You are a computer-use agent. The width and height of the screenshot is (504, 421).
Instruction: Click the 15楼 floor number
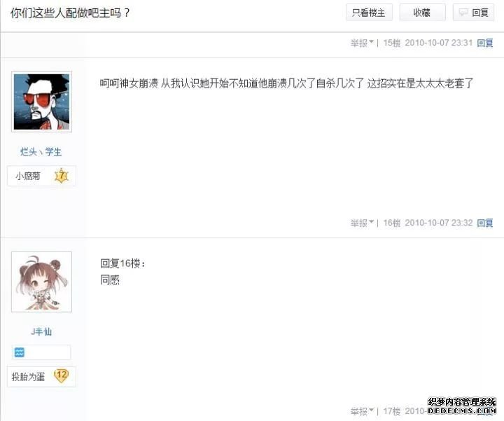point(392,43)
